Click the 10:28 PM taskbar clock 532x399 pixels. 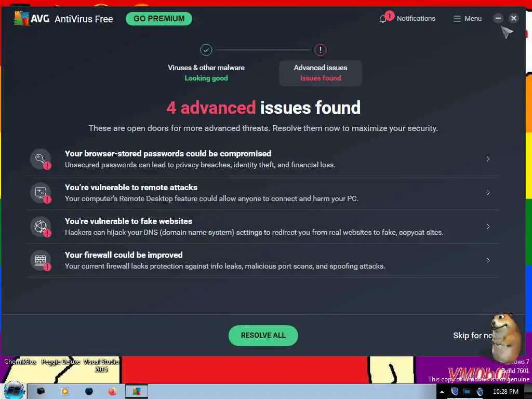click(x=506, y=392)
